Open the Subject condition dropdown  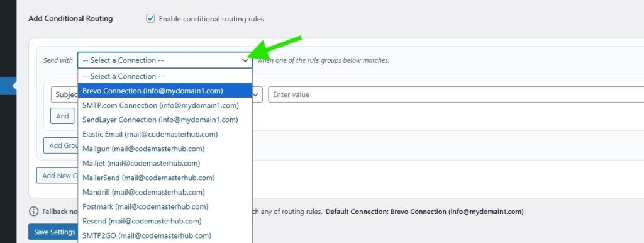[x=65, y=94]
